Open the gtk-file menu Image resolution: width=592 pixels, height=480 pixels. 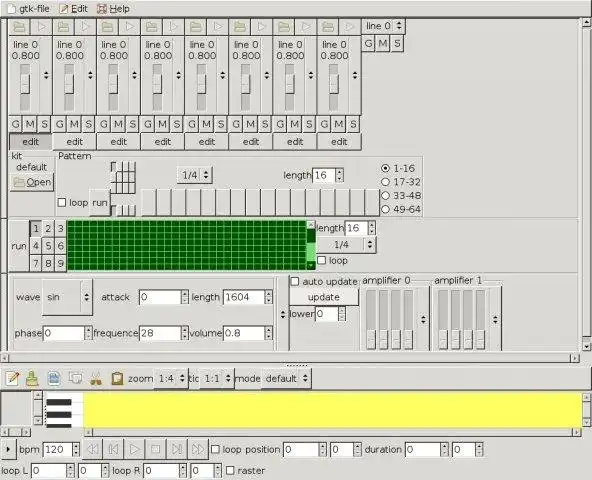point(29,8)
